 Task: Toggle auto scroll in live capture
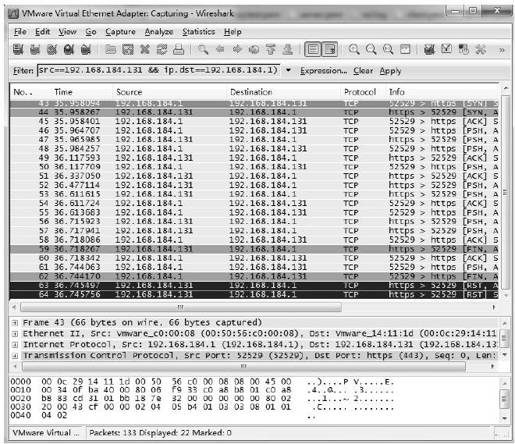point(330,50)
